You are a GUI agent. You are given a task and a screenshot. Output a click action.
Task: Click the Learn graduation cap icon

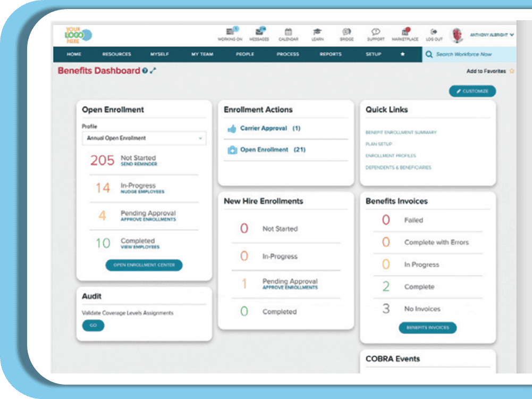(x=317, y=32)
